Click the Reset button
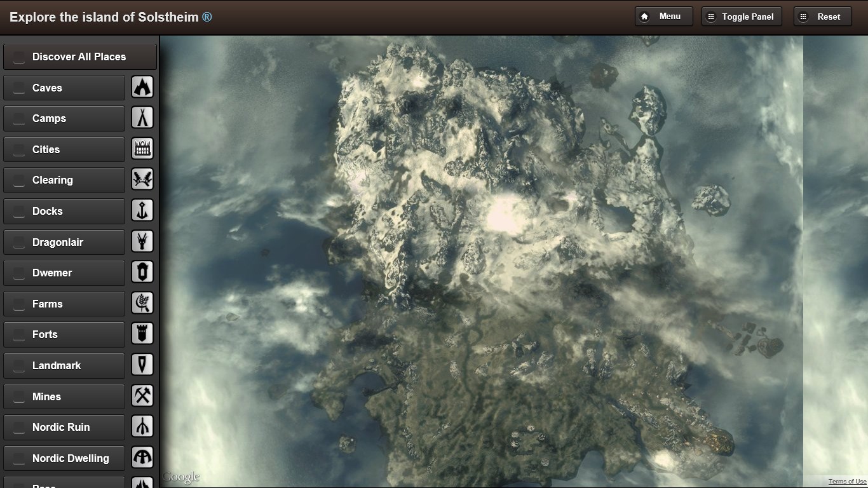The height and width of the screenshot is (488, 868). pos(823,17)
